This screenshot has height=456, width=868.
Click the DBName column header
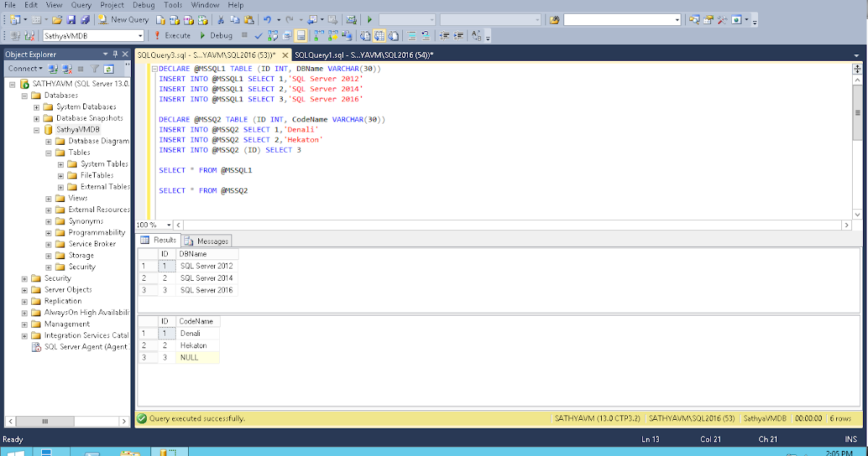[207, 254]
